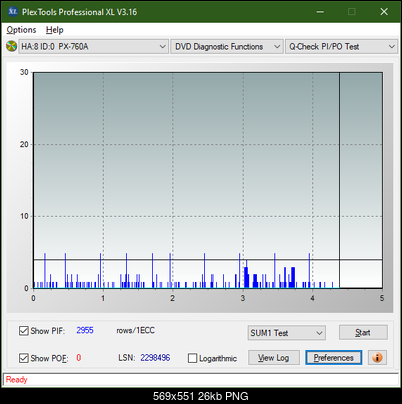402x404 pixels.
Task: Open the orange info icon button
Action: pyautogui.click(x=377, y=358)
